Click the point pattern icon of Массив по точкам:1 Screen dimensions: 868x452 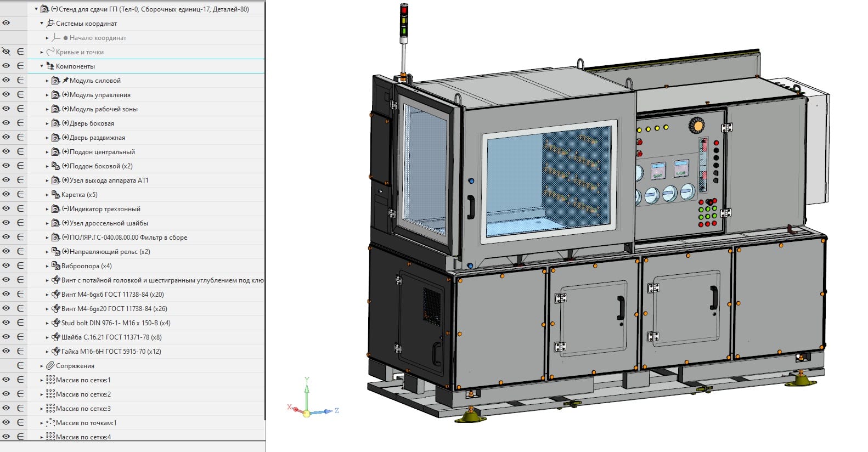coord(50,423)
